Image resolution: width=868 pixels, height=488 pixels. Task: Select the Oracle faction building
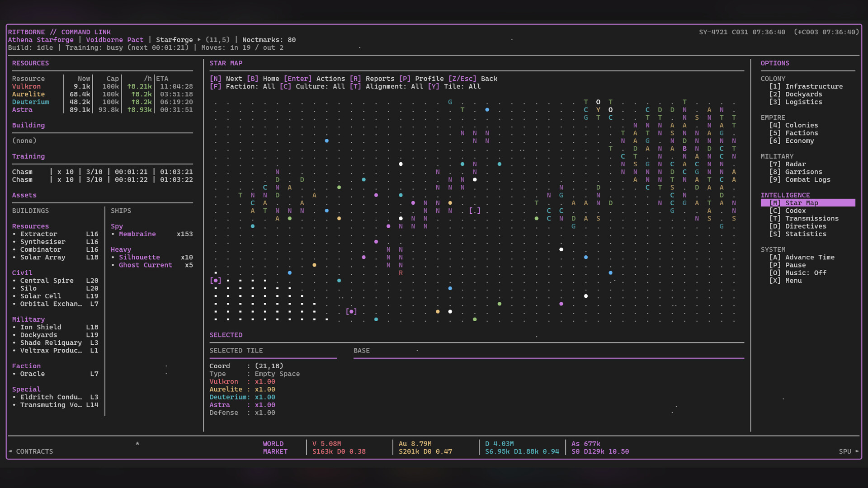55,374
